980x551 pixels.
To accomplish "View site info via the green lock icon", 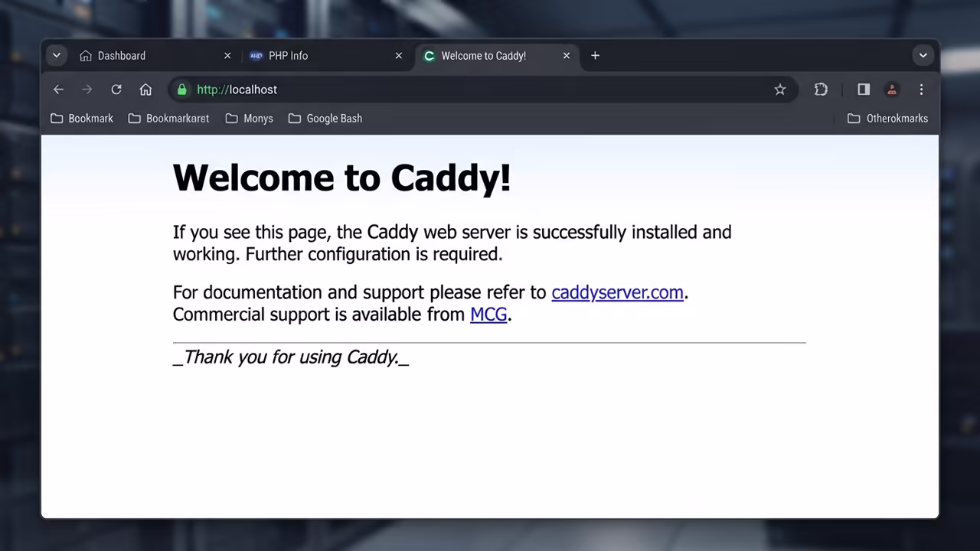I will pyautogui.click(x=181, y=90).
